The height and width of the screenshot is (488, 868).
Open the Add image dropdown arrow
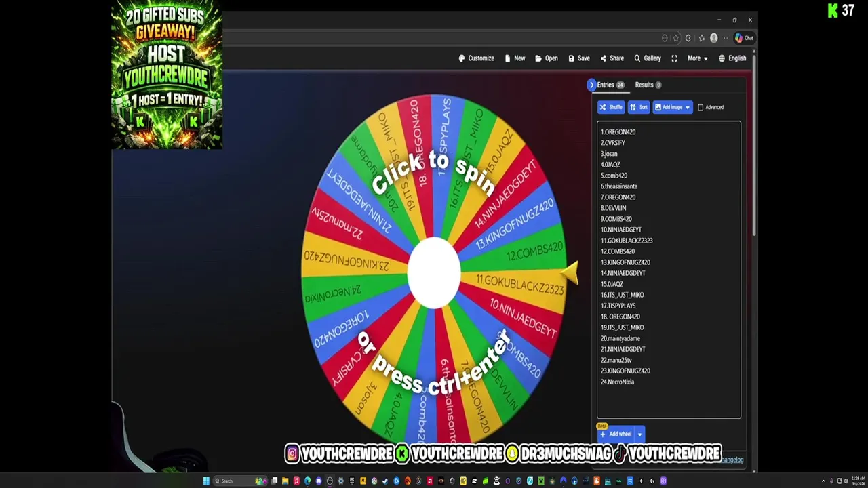(688, 107)
